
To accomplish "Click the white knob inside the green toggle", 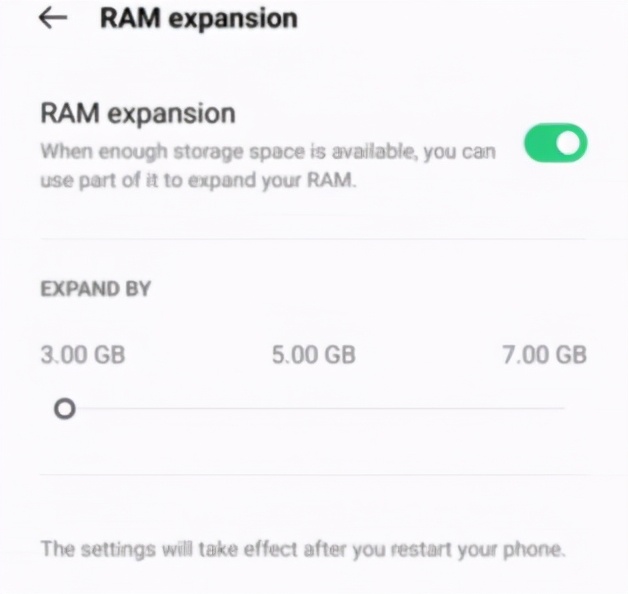I will [x=568, y=143].
